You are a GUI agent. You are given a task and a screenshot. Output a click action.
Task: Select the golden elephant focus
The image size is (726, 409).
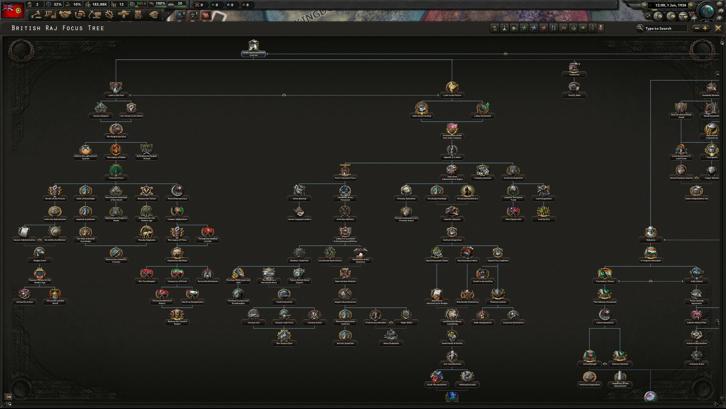tap(146, 232)
